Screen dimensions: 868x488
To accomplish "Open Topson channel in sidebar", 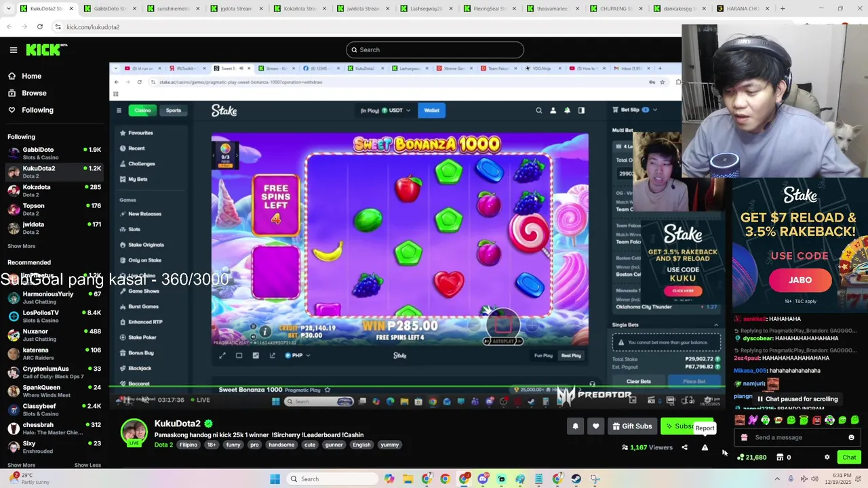I will [x=54, y=209].
